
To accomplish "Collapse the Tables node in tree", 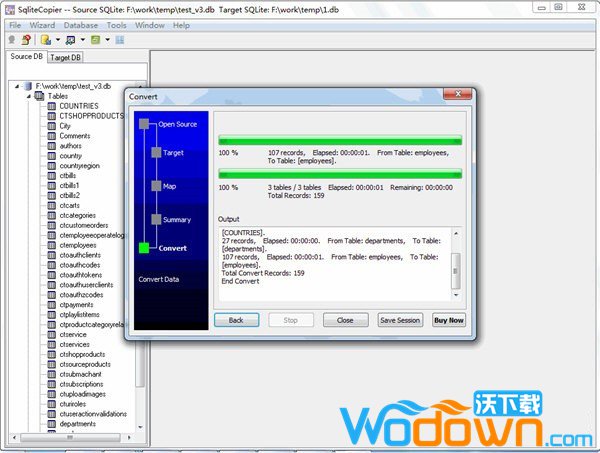I will (x=30, y=96).
